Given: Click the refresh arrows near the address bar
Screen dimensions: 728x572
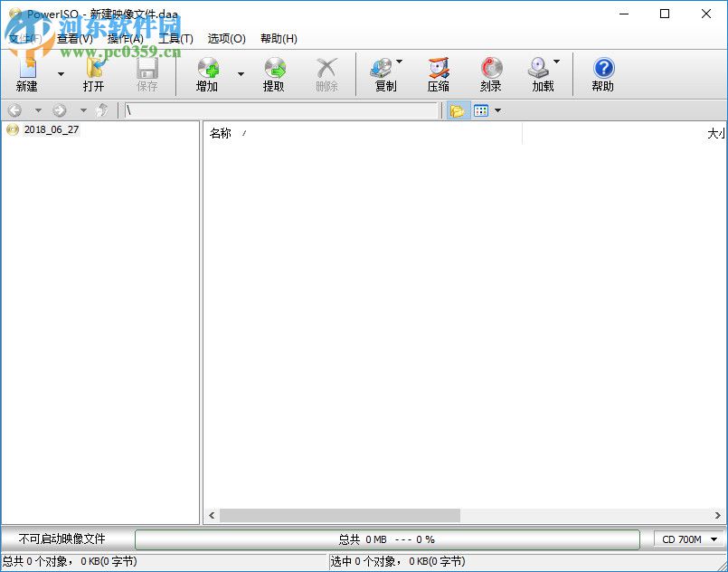Looking at the screenshot, I should click(99, 110).
